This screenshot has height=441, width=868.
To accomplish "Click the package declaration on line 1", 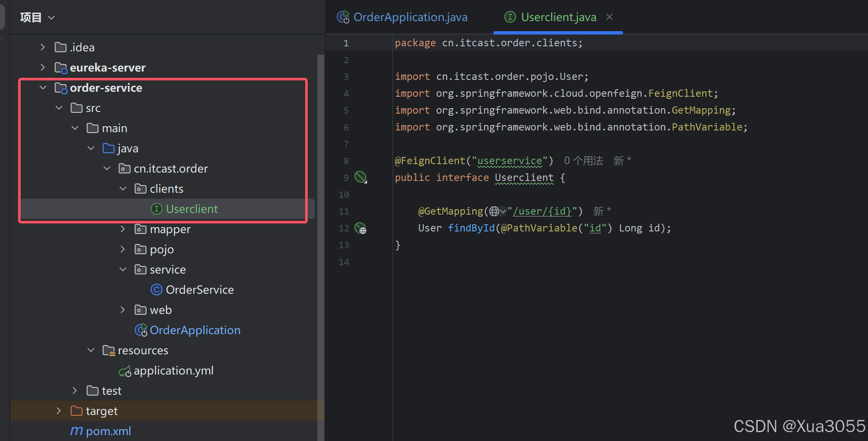I will pyautogui.click(x=489, y=43).
